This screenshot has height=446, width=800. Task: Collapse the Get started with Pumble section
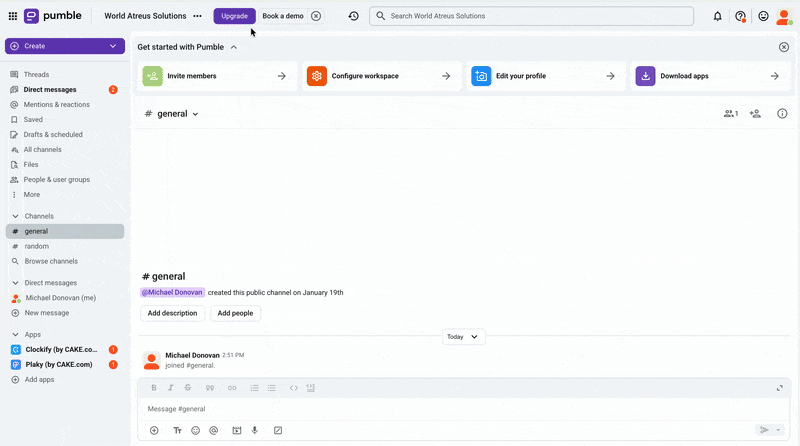click(234, 47)
